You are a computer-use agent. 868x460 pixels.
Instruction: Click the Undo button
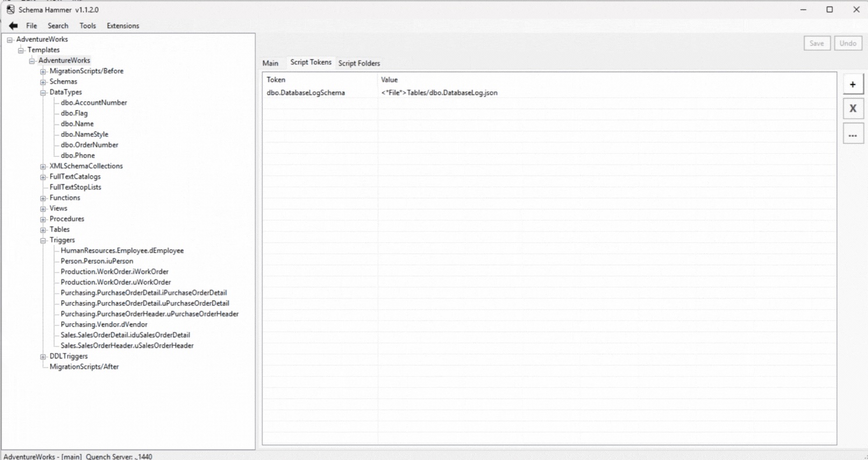point(848,43)
